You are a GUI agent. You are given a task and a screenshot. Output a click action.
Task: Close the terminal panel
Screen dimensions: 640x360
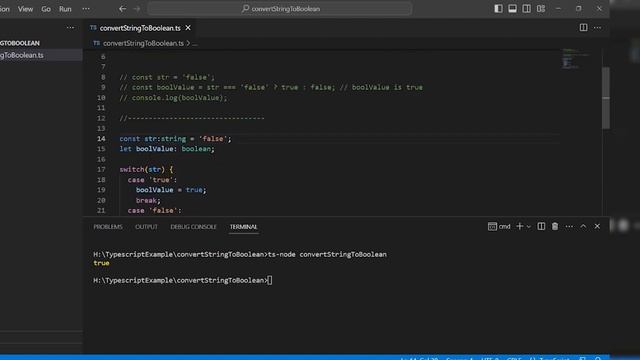coord(597,227)
